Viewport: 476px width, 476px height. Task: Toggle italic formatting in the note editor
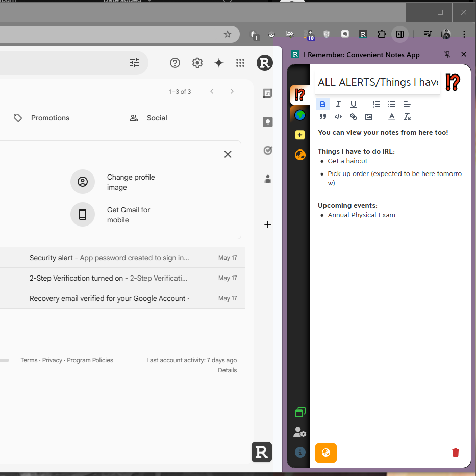pos(338,104)
